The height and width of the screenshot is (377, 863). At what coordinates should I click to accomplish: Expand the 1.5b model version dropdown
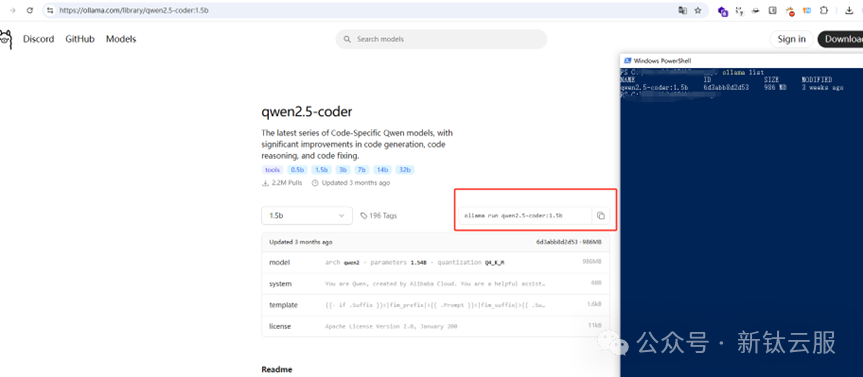[x=307, y=216]
